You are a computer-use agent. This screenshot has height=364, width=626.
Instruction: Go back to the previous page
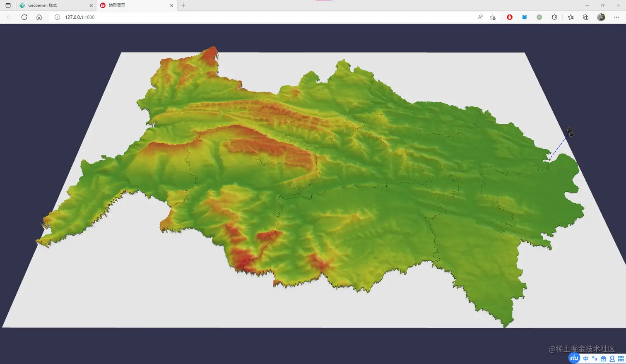(x=10, y=17)
